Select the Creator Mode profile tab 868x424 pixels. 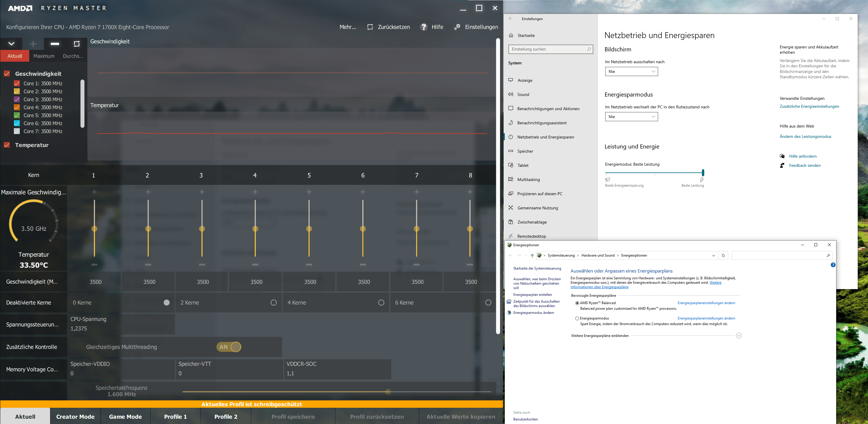click(75, 417)
